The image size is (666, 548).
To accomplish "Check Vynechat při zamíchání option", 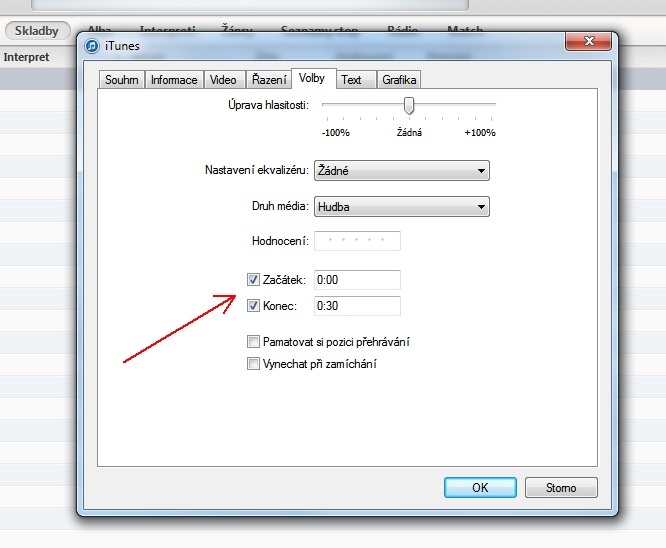I will (x=253, y=364).
